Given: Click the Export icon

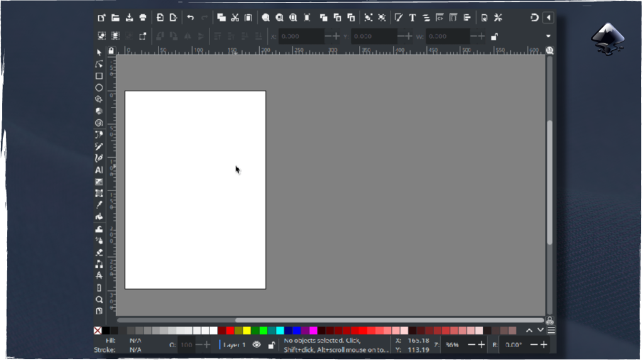Looking at the screenshot, I should (x=174, y=18).
